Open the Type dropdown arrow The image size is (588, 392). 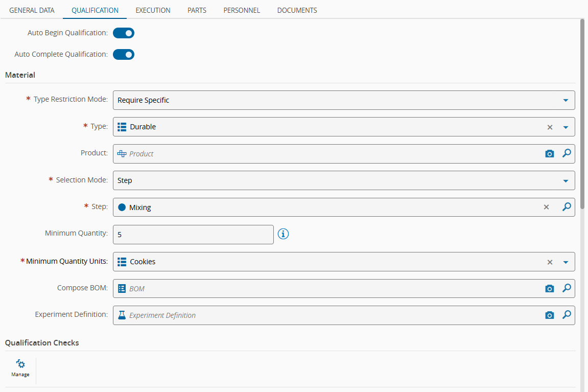click(566, 127)
